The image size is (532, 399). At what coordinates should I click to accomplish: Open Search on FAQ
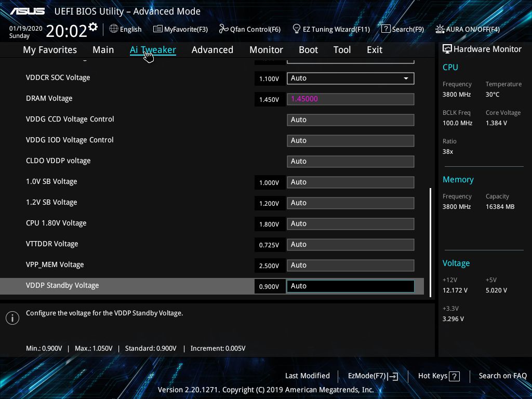(502, 376)
